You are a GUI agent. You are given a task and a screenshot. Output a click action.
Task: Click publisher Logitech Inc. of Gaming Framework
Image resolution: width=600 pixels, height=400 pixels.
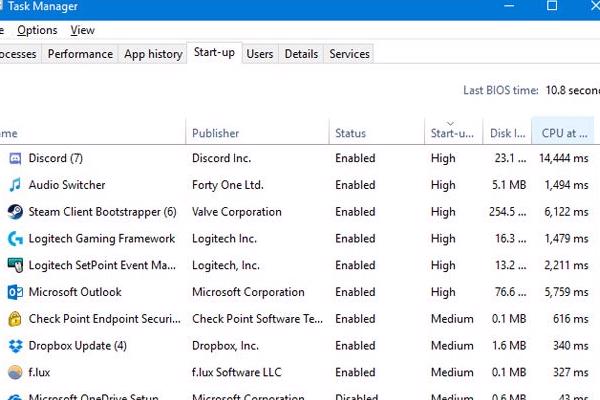click(x=224, y=238)
